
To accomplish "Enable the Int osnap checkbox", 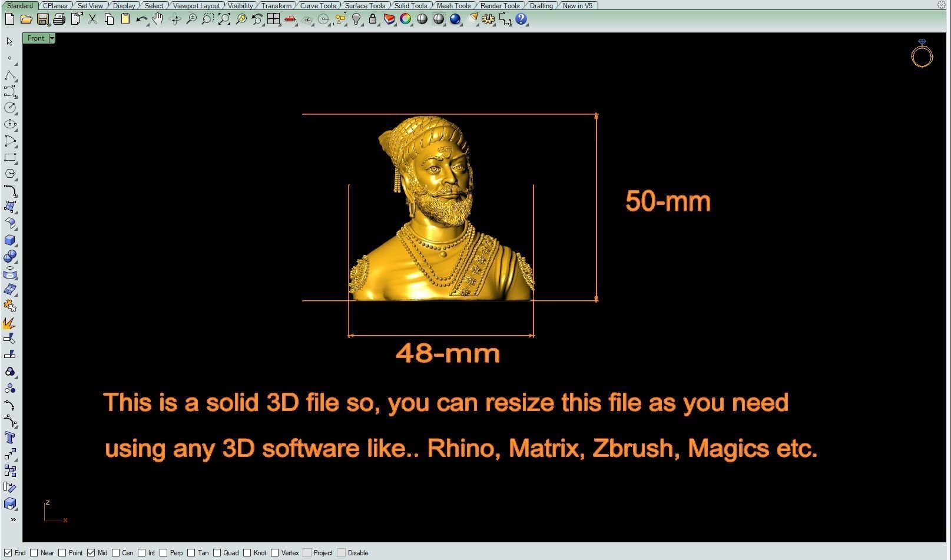I will [x=142, y=552].
